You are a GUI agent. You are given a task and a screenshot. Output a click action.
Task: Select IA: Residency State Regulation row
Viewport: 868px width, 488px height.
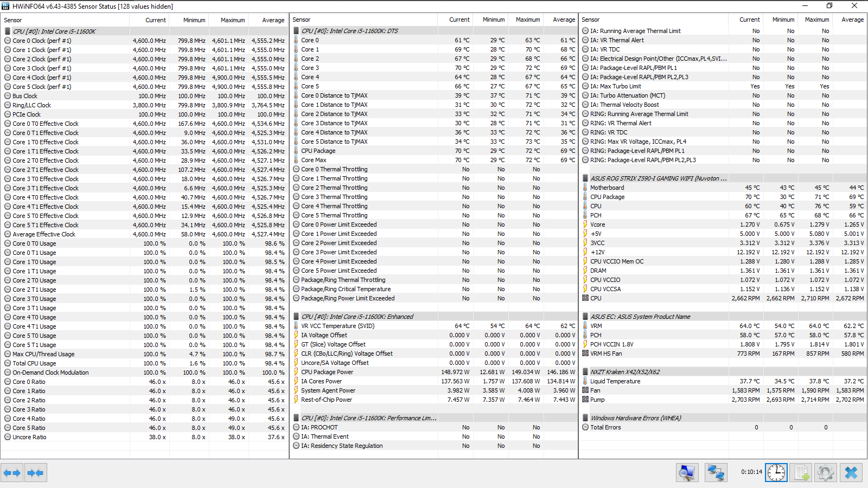coord(434,446)
